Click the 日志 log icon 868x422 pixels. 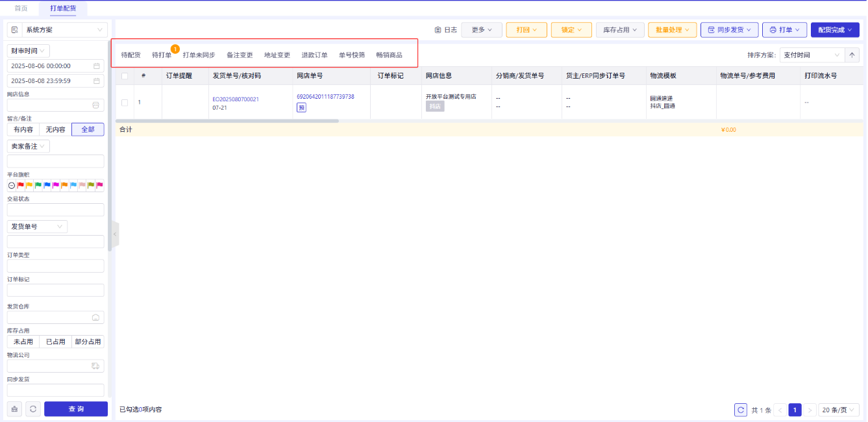point(438,30)
